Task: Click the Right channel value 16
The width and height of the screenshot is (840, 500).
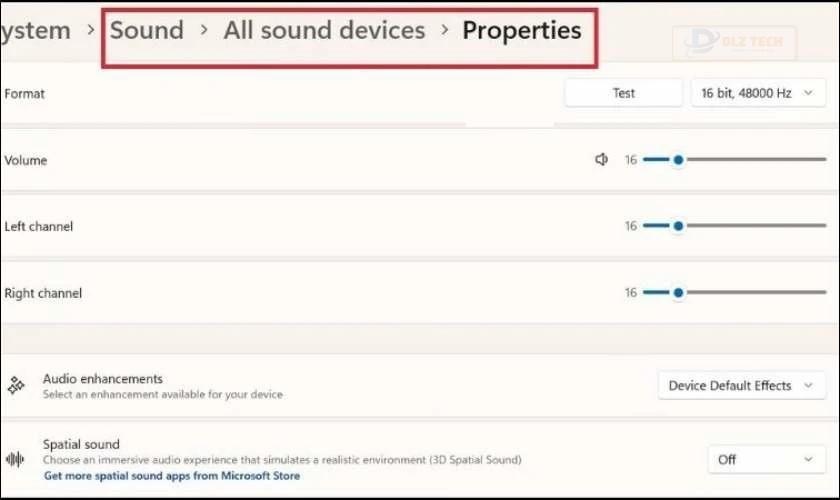Action: coord(631,293)
